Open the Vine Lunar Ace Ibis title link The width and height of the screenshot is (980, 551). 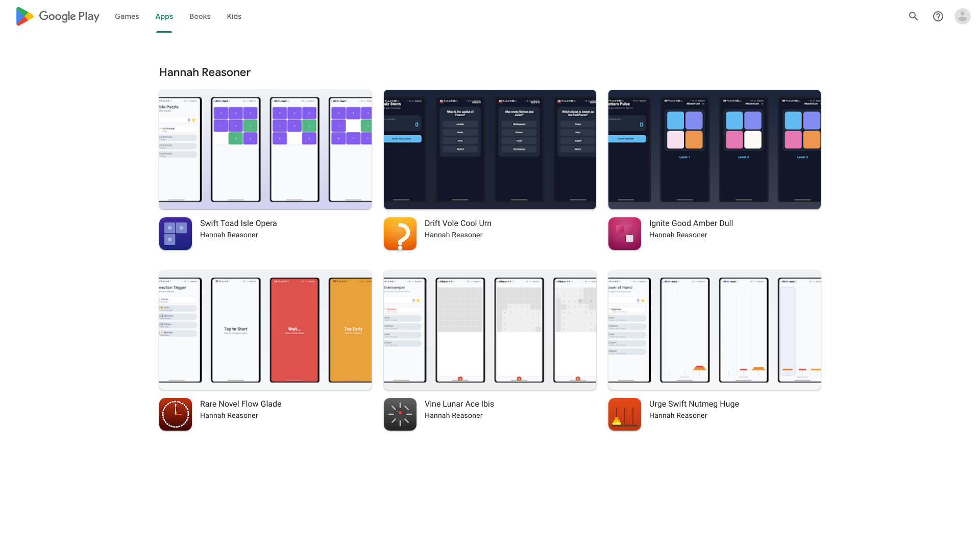coord(459,404)
